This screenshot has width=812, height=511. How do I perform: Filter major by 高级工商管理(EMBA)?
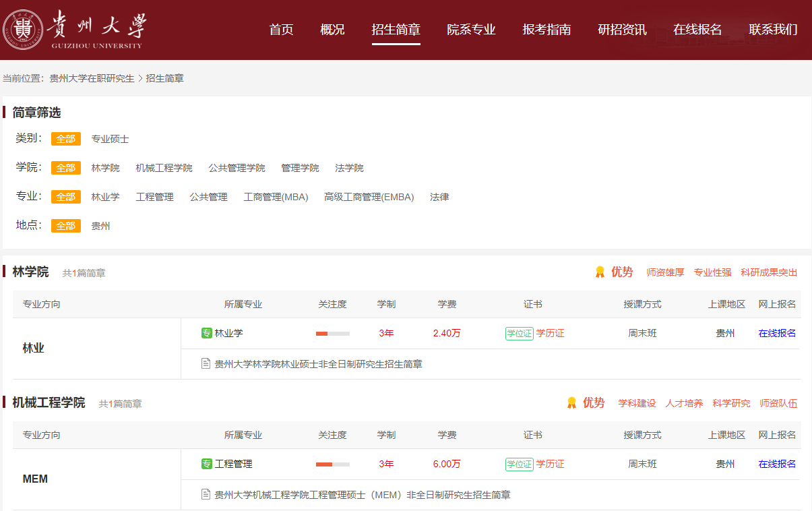click(369, 197)
